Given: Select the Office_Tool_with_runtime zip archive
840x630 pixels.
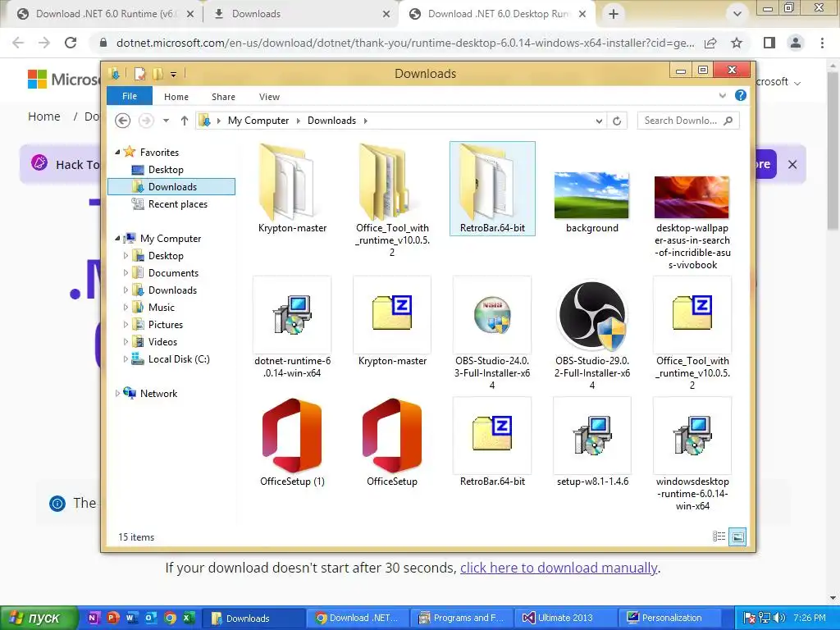Looking at the screenshot, I should [x=692, y=332].
